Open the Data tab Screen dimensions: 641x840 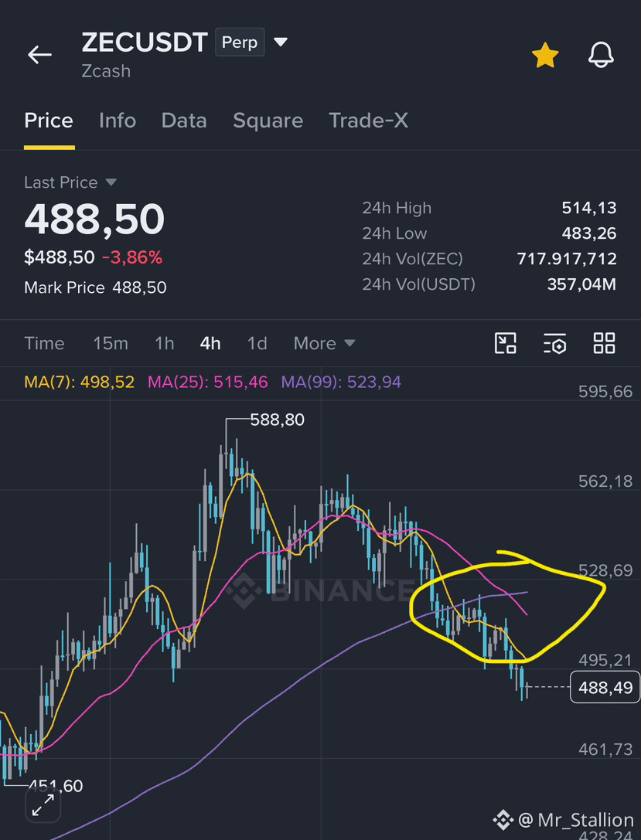pyautogui.click(x=184, y=121)
